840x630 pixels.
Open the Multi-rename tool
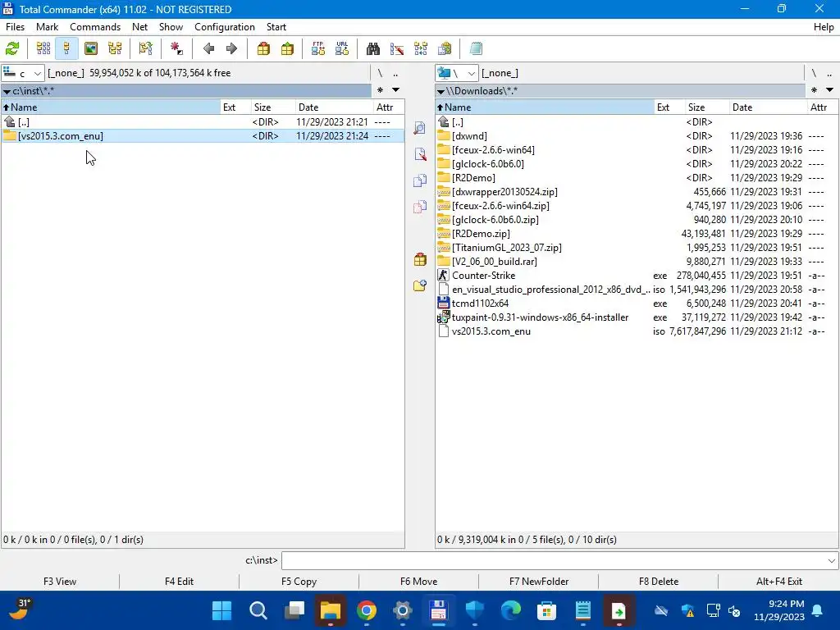coord(396,48)
